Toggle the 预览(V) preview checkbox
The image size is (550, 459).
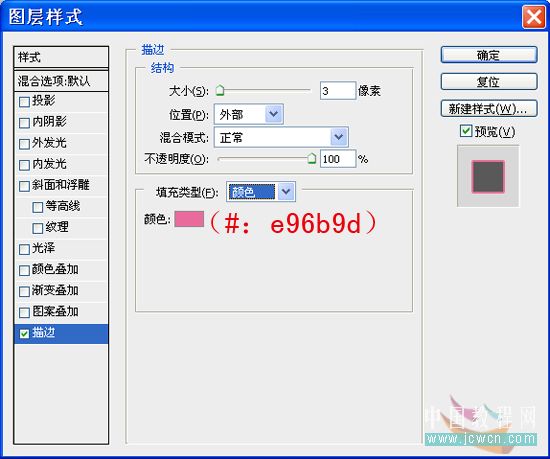tap(466, 131)
